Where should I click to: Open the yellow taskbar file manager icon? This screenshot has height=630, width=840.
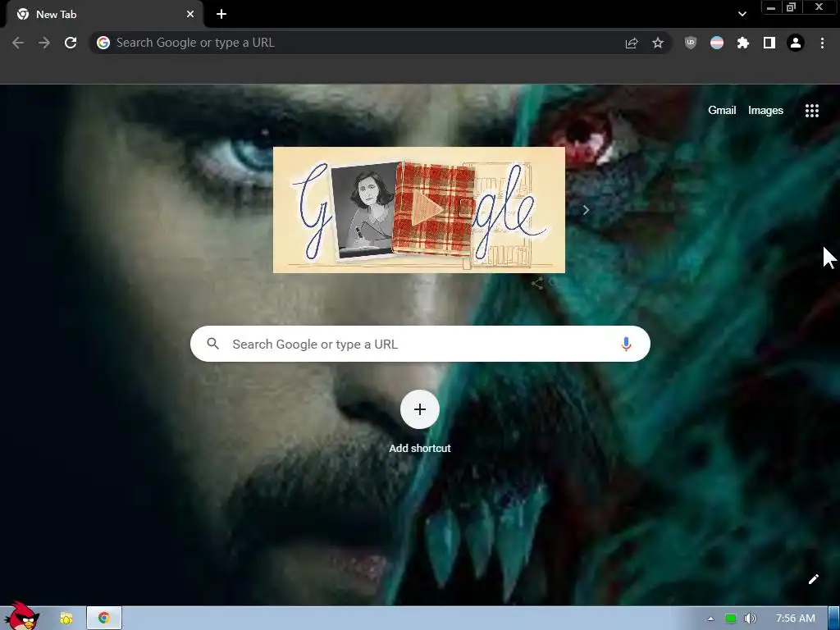[66, 619]
